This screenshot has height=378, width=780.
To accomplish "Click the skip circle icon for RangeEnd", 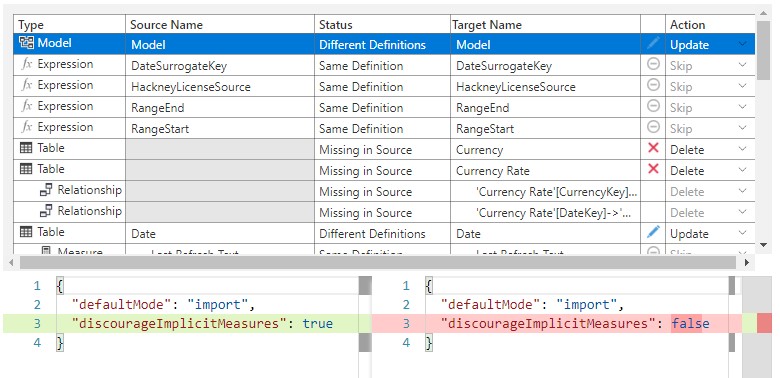I will 653,105.
